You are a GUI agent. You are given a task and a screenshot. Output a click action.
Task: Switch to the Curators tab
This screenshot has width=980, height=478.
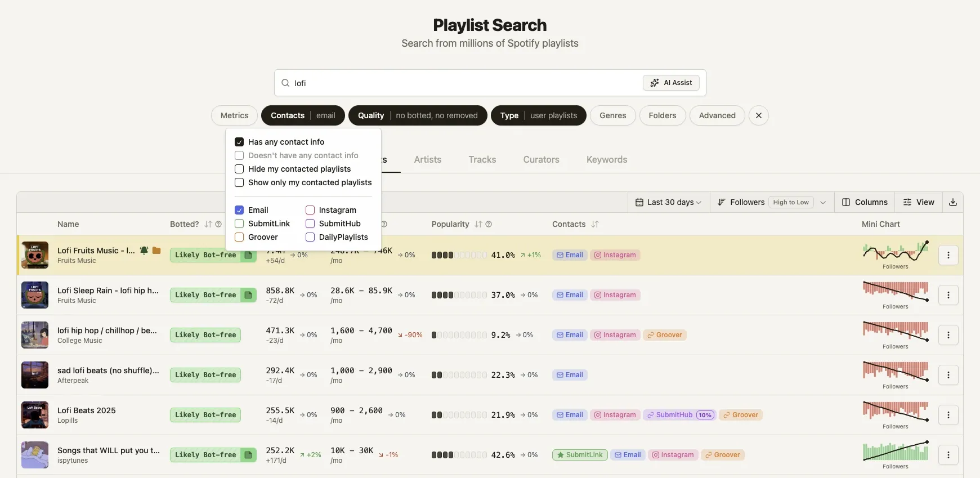tap(541, 160)
